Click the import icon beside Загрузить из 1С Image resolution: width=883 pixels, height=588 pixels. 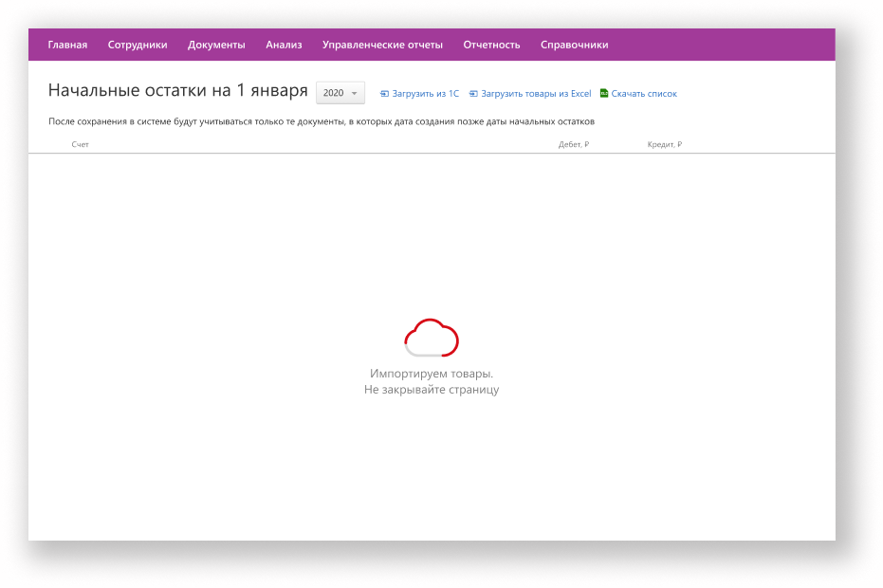[385, 94]
